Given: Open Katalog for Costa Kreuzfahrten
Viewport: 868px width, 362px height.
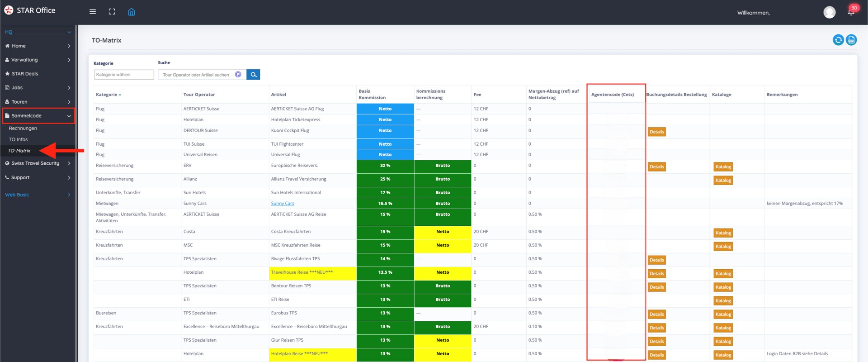Looking at the screenshot, I should pyautogui.click(x=723, y=233).
